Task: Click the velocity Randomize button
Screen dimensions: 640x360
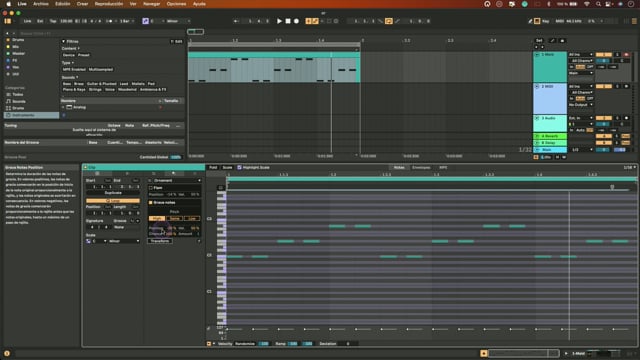Action: pos(245,344)
